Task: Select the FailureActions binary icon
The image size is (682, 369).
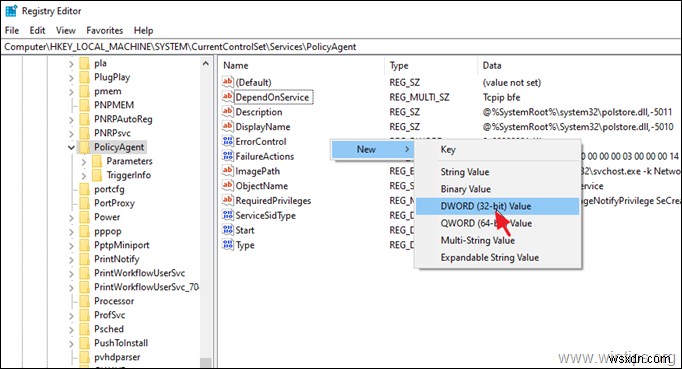Action: click(x=227, y=156)
